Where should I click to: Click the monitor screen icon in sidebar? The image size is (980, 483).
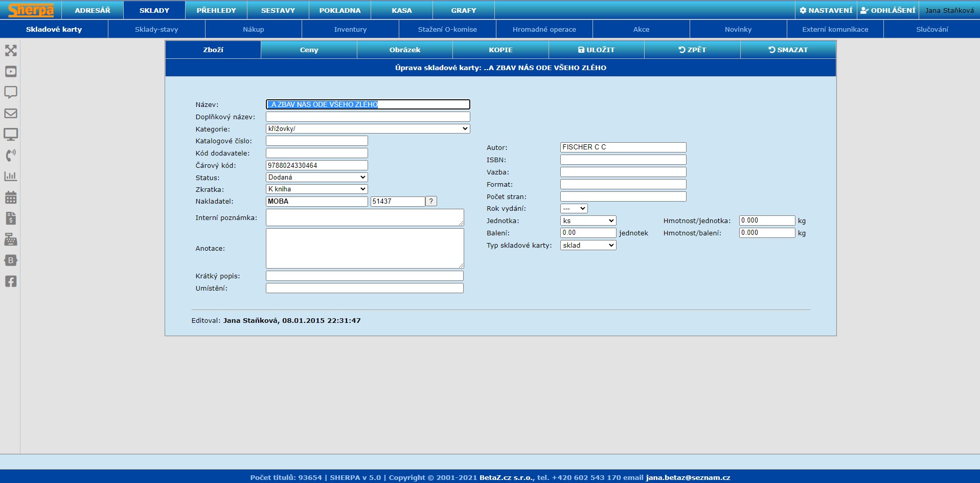click(x=11, y=135)
